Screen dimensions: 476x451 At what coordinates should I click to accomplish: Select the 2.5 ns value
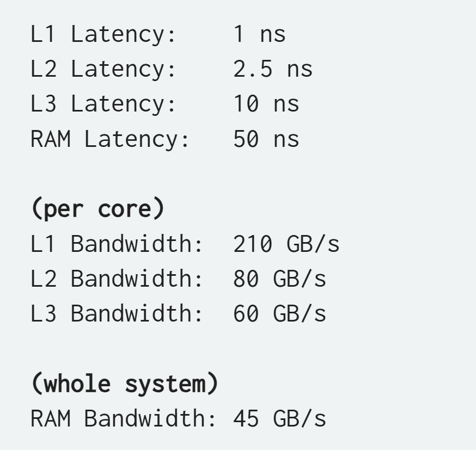point(273,69)
